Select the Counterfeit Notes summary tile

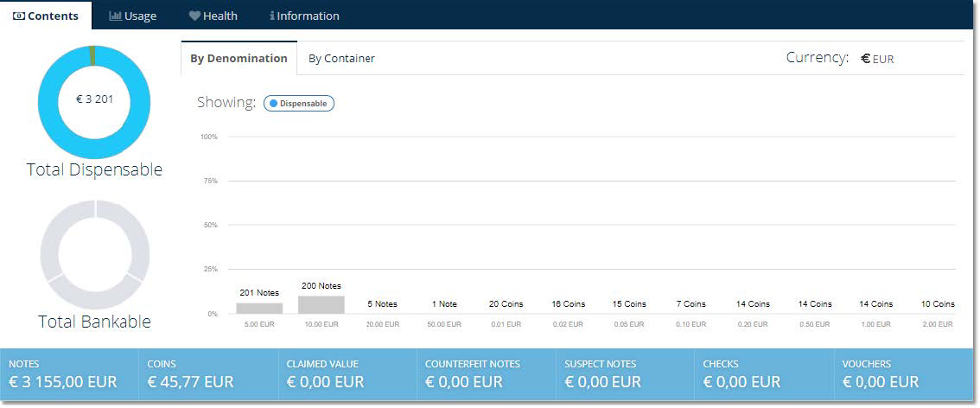[486, 374]
